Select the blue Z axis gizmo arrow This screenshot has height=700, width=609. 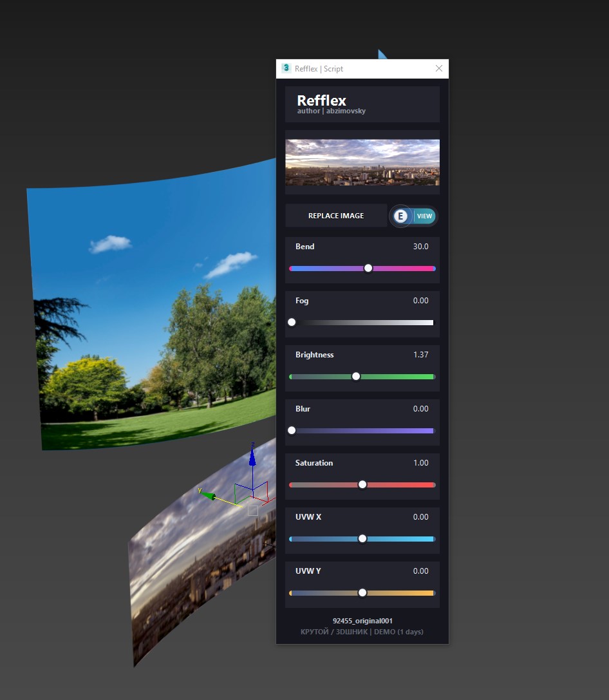click(252, 455)
